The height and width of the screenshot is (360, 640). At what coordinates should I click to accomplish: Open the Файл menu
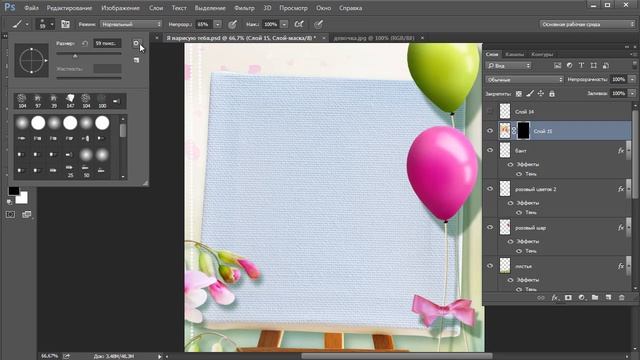click(x=31, y=8)
